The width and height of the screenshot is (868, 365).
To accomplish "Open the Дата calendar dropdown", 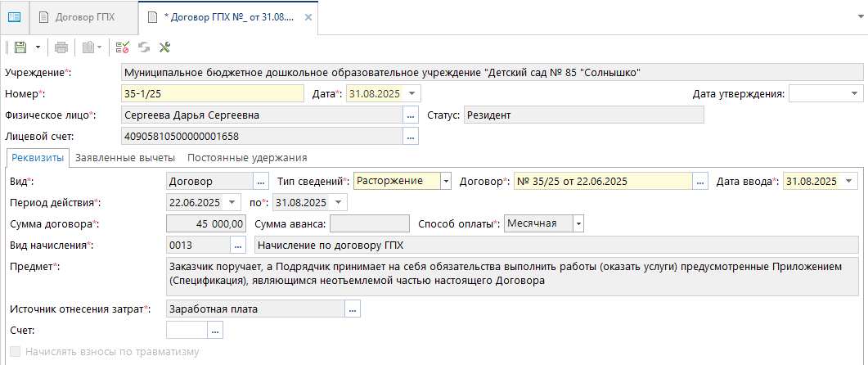I will coord(413,93).
